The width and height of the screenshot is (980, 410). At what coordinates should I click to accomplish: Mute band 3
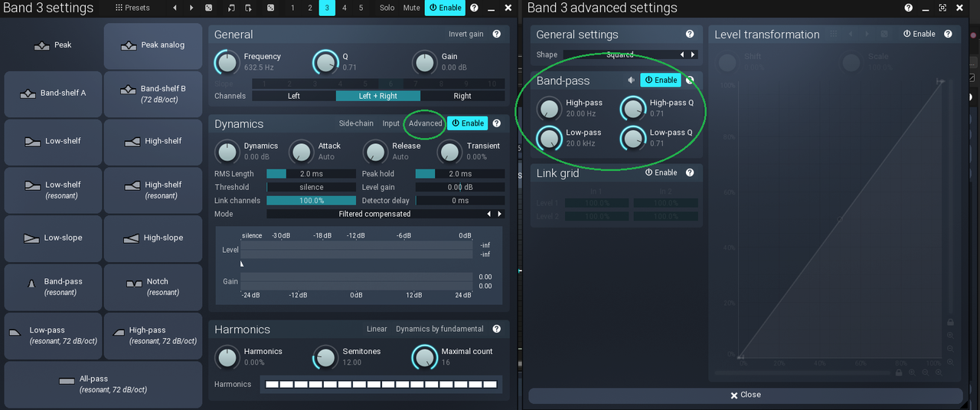(x=412, y=8)
